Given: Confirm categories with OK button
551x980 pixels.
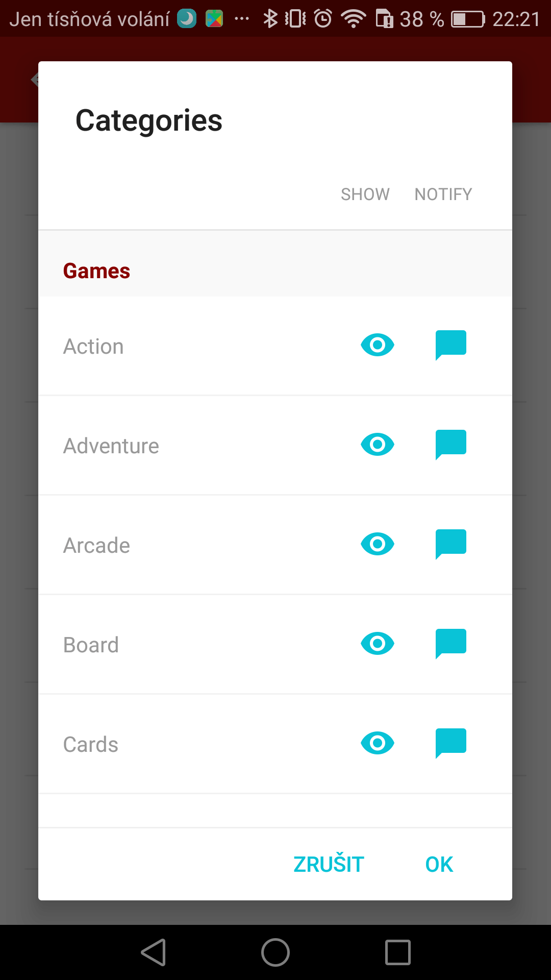Looking at the screenshot, I should [x=439, y=865].
